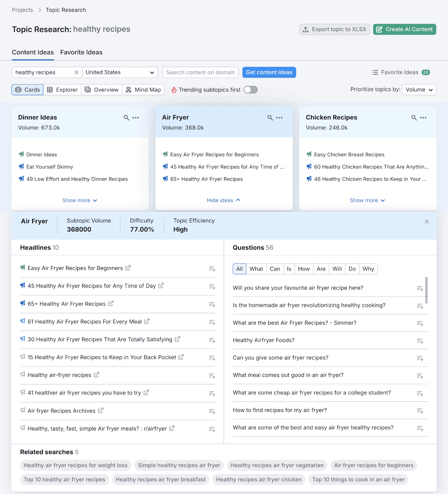Image resolution: width=448 pixels, height=494 pixels.
Task: Click the Search content on domain field
Action: 201,72
